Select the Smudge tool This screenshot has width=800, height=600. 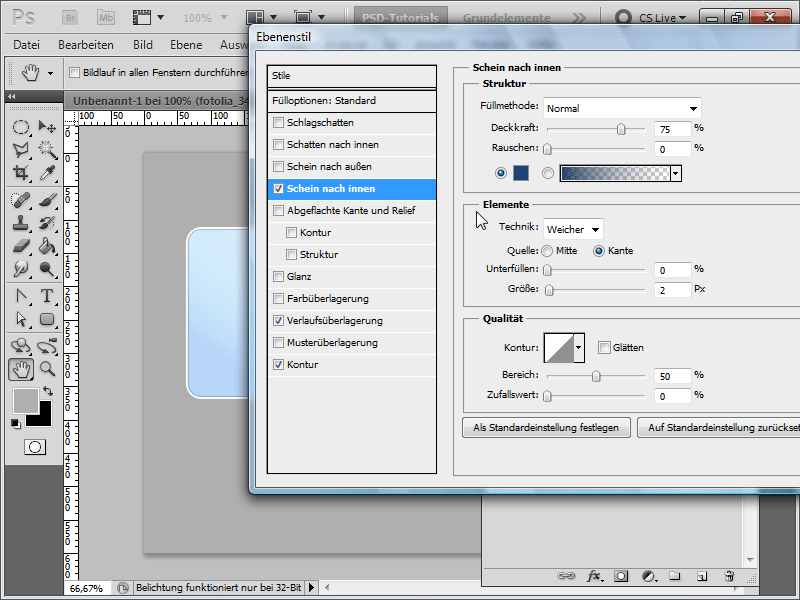coord(20,269)
